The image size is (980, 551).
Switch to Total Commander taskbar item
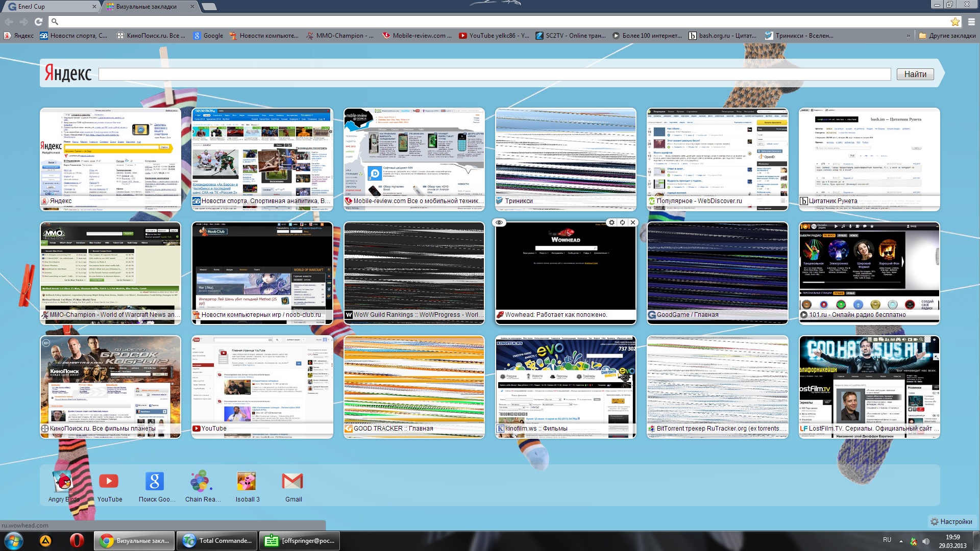[216, 540]
